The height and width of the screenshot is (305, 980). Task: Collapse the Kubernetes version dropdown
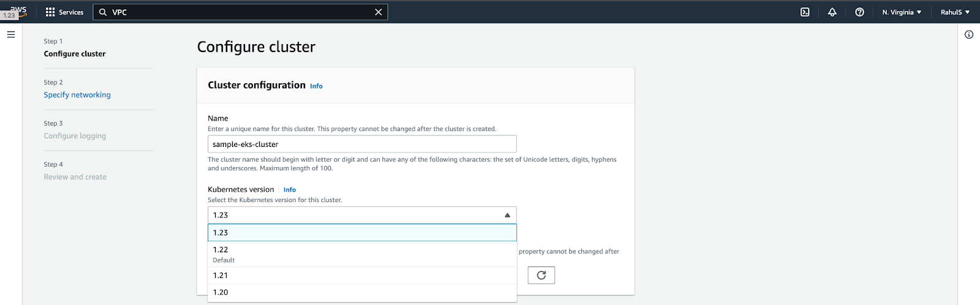[x=362, y=215]
